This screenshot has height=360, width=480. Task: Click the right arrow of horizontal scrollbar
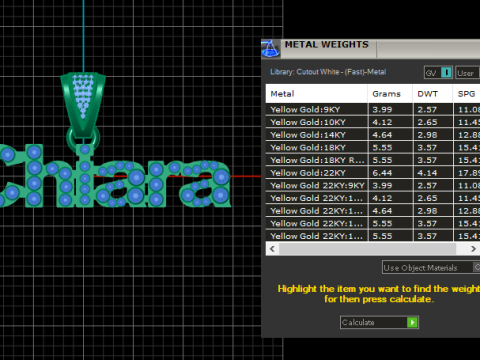point(473,249)
